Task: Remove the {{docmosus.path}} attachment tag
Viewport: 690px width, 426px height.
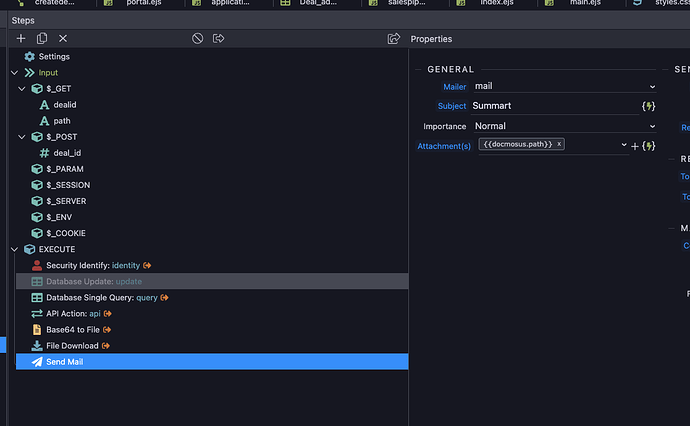Action: (x=559, y=144)
